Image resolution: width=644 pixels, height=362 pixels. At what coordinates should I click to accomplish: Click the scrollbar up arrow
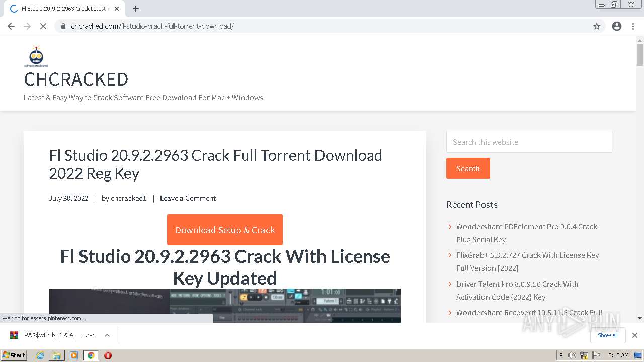pyautogui.click(x=639, y=40)
